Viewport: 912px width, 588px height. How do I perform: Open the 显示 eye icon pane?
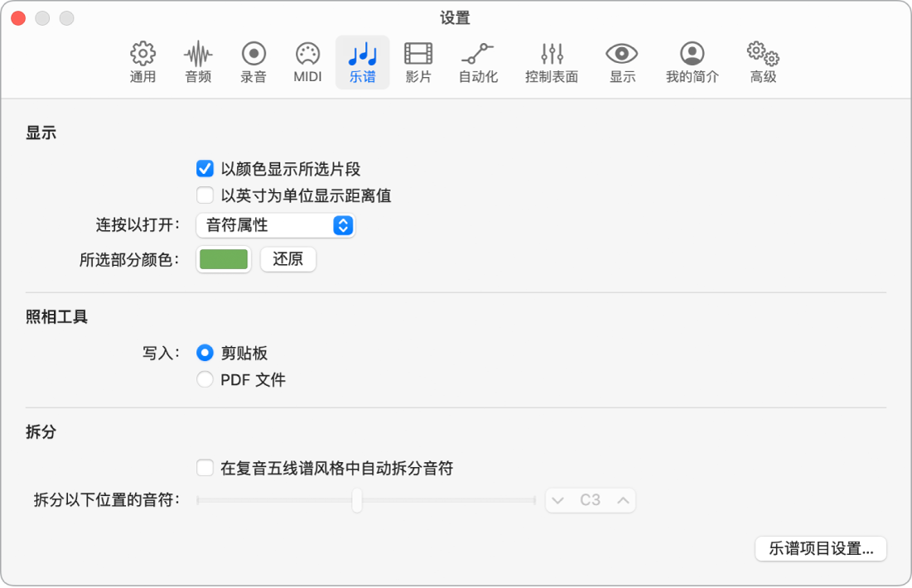point(622,61)
